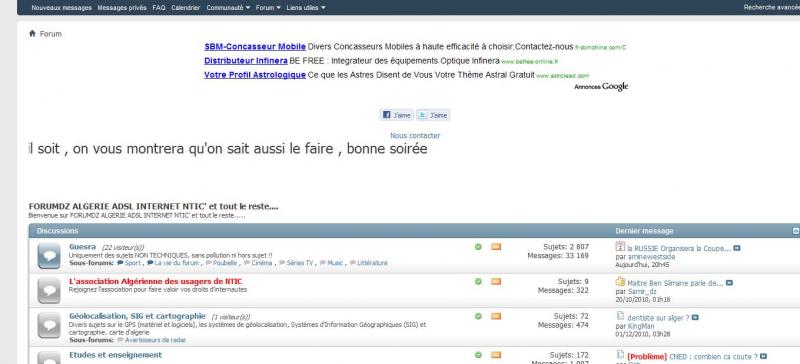Viewport: 800px width, 364px height.
Task: Go to last post arrow after dentiste sur alger
Action: [695, 318]
